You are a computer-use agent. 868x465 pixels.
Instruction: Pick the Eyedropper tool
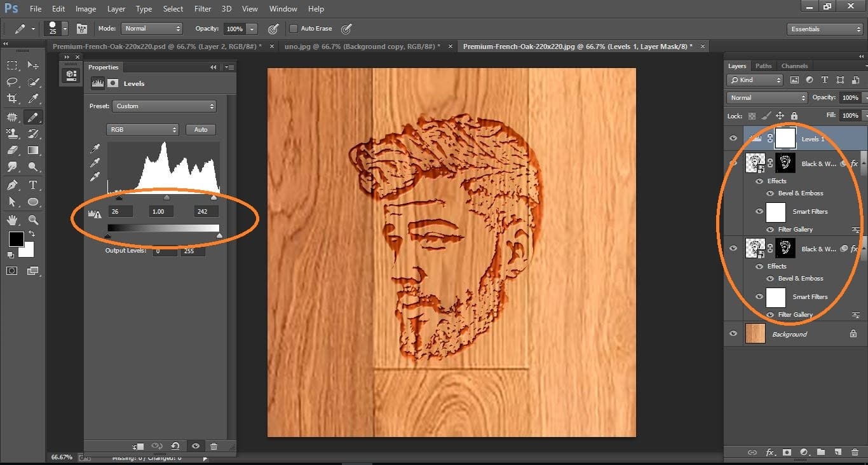point(33,99)
